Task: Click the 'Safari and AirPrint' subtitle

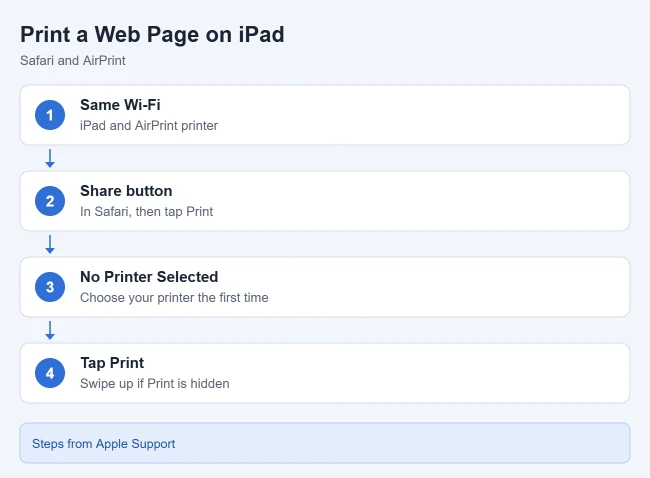Action: (x=73, y=61)
